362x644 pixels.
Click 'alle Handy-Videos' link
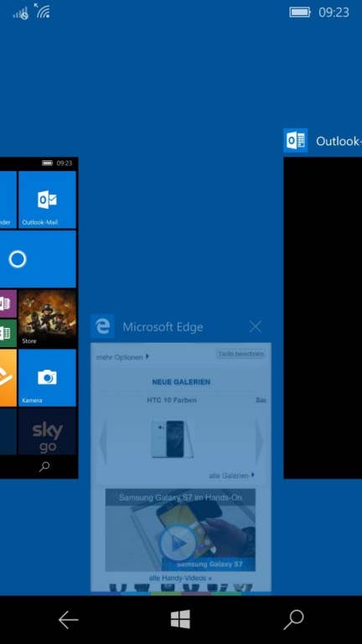(x=180, y=578)
